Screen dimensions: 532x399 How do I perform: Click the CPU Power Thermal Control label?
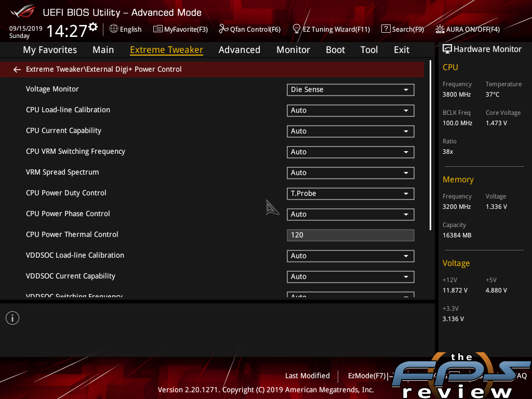point(72,234)
